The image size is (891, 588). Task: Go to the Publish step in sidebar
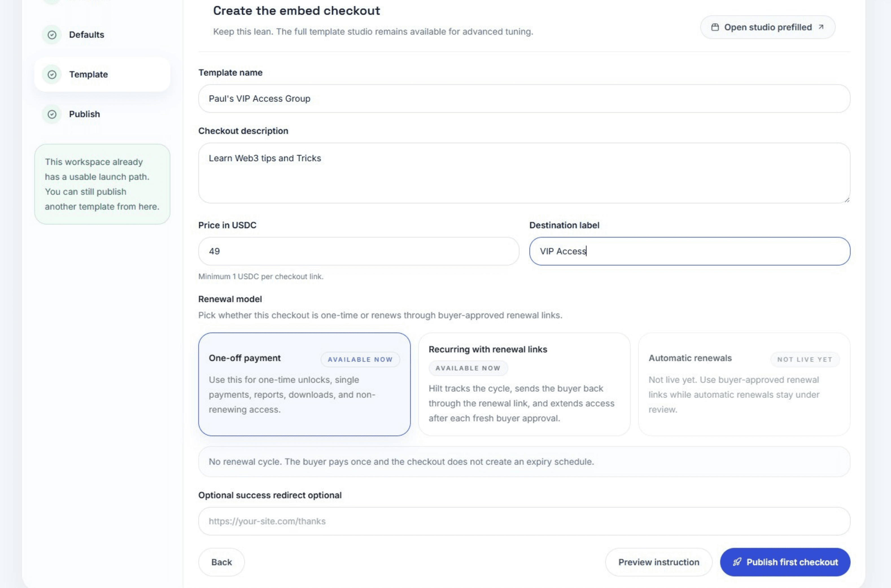click(x=102, y=114)
